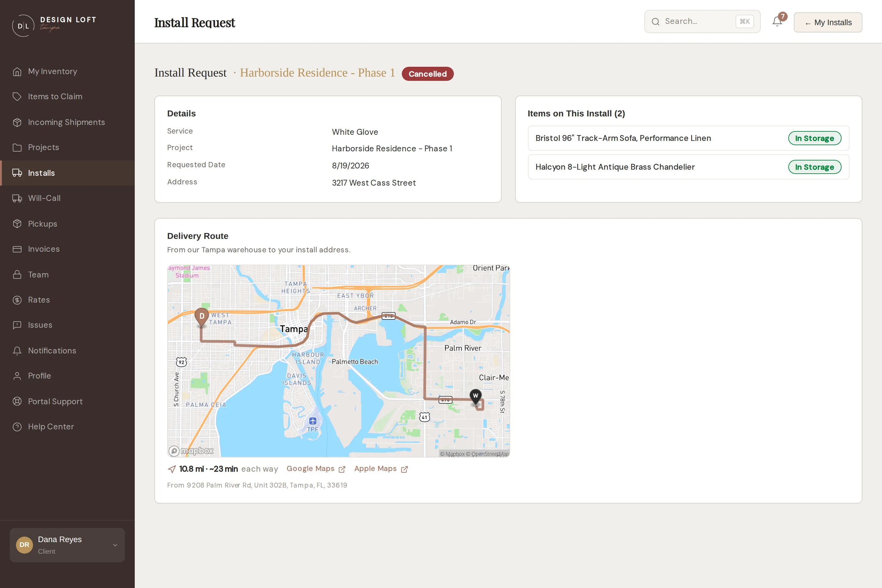
Task: Click the Portal Support lifebuoy icon
Action: (17, 401)
